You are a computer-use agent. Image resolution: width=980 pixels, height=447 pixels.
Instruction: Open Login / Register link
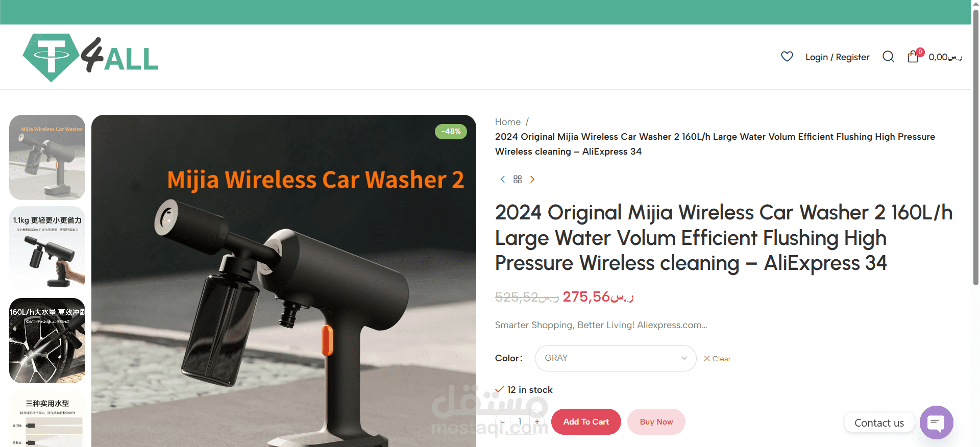tap(837, 57)
